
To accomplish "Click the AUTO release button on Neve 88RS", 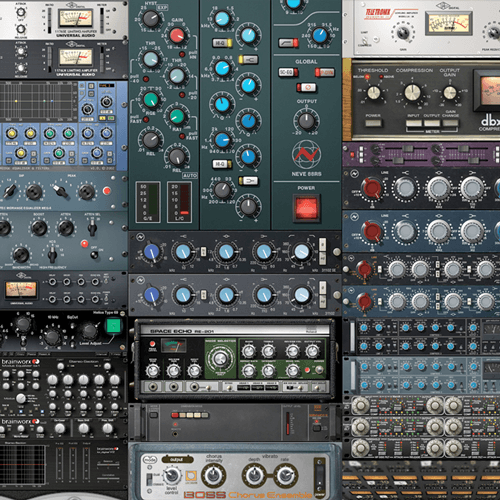I will pos(189,175).
